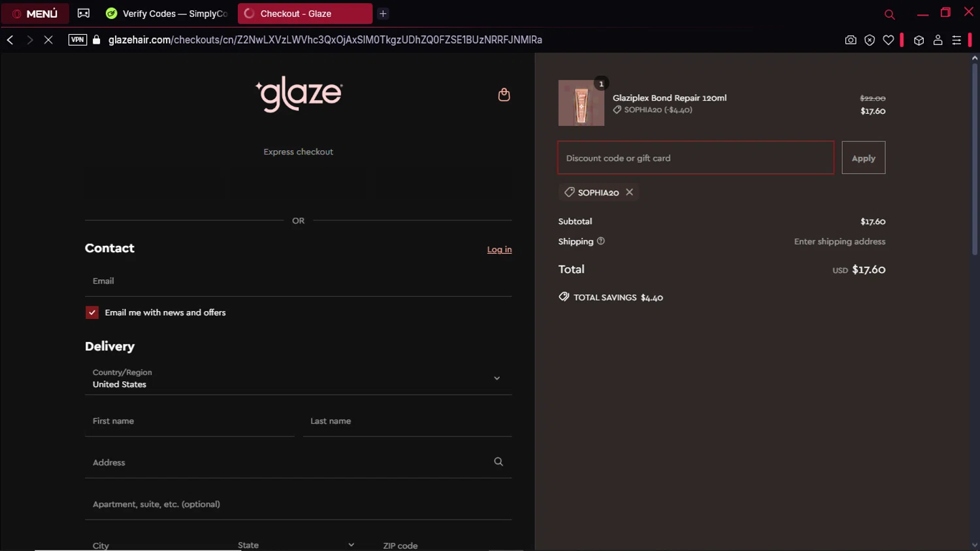This screenshot has width=980, height=551.
Task: Click the Express checkout label
Action: pyautogui.click(x=298, y=152)
